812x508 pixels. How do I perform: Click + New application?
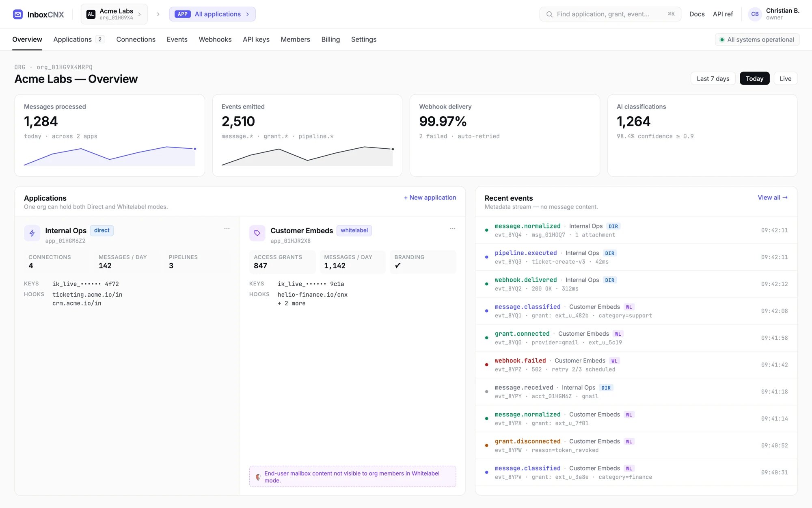click(430, 198)
